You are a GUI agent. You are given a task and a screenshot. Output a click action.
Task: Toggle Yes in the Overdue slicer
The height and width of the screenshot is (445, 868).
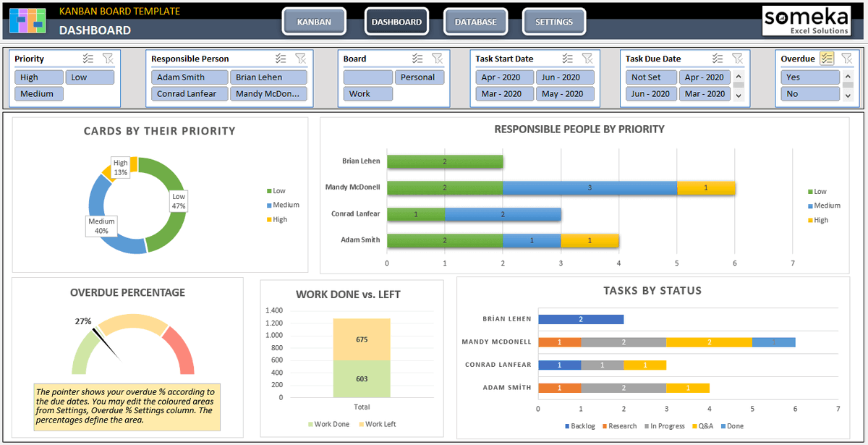click(x=810, y=77)
